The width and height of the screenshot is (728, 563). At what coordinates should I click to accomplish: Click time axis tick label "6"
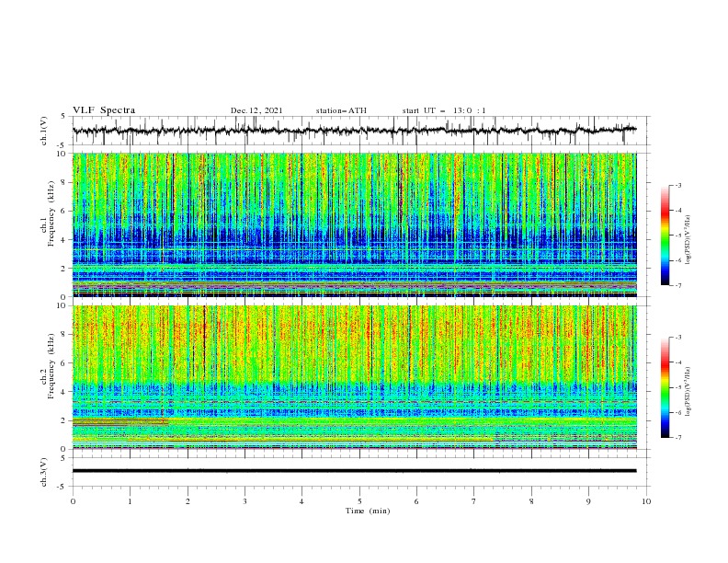416,501
